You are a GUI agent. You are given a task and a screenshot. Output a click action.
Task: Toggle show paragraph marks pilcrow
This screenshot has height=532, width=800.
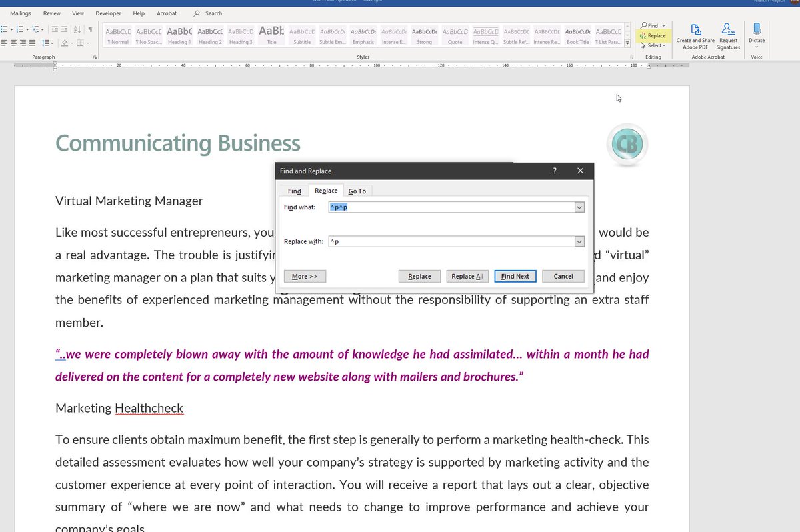click(91, 29)
